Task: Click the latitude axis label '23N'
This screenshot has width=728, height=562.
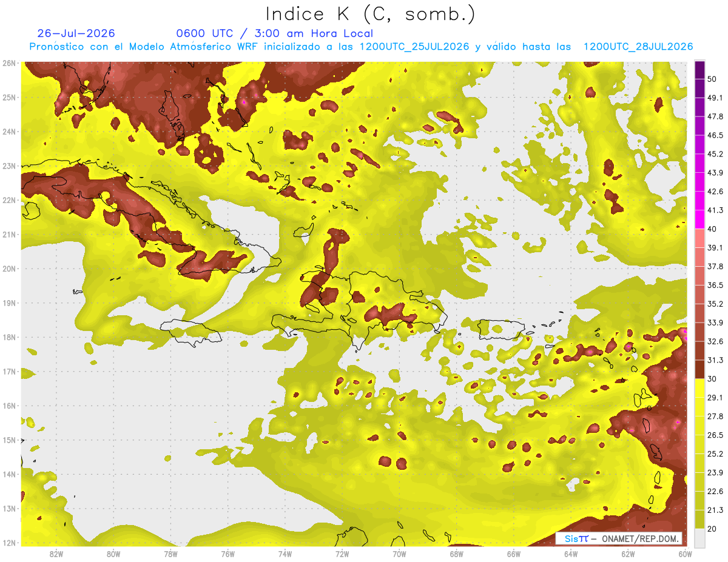Action: tap(9, 166)
